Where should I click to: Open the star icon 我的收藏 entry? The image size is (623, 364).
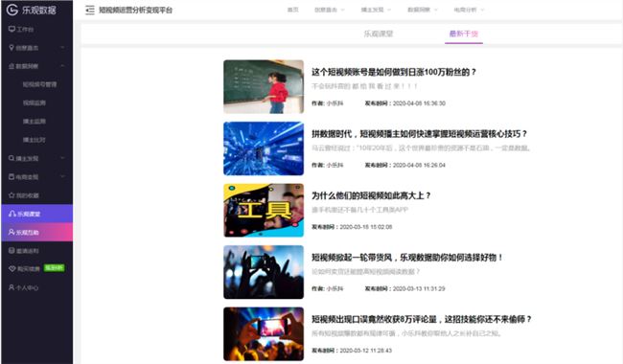point(12,194)
